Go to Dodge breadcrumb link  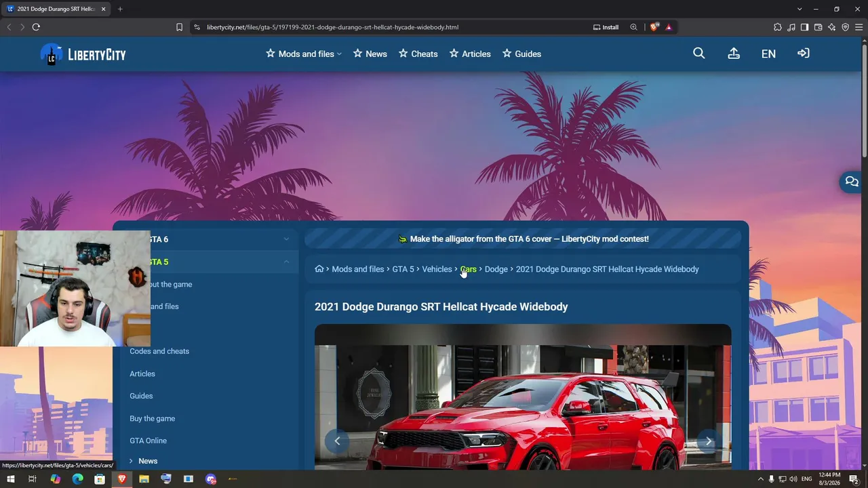click(x=496, y=269)
